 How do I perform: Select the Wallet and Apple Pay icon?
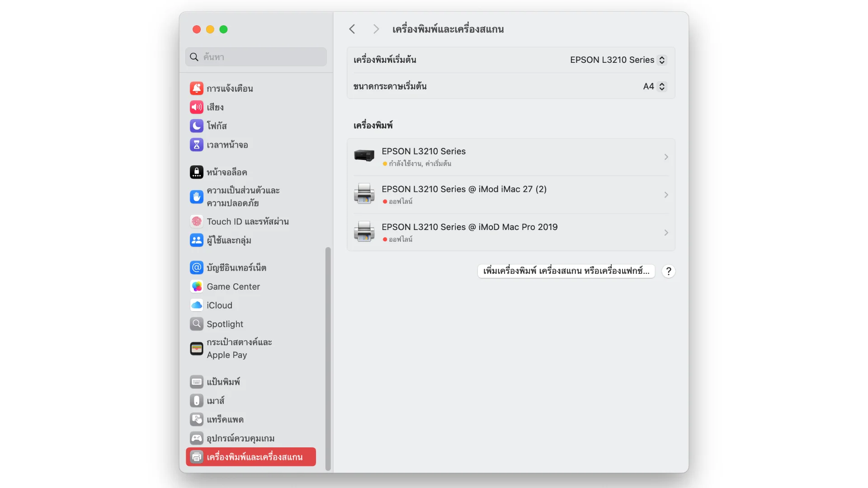pos(196,348)
